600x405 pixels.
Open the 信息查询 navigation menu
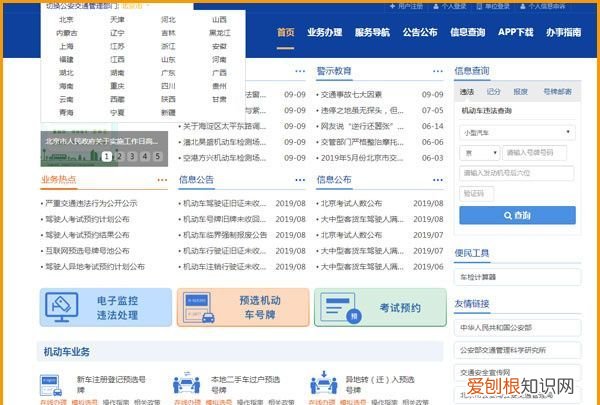tap(468, 32)
